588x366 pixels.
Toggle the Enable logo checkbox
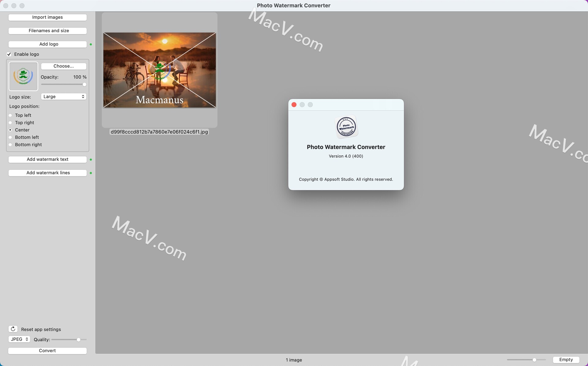9,54
